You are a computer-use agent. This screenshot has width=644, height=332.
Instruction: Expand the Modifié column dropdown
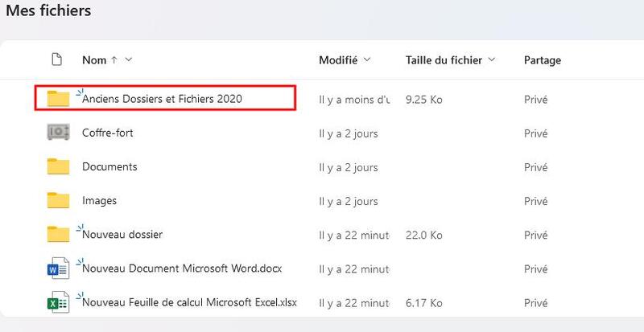click(x=367, y=59)
